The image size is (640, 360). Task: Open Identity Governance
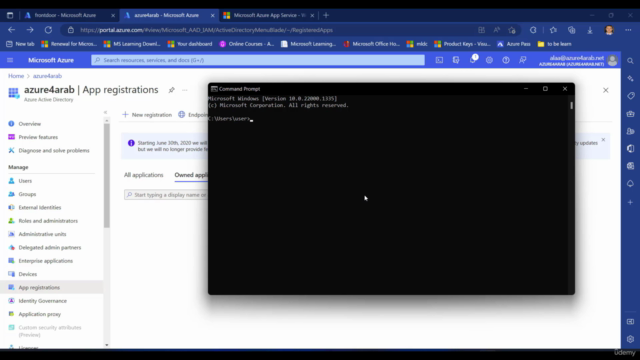point(42,301)
